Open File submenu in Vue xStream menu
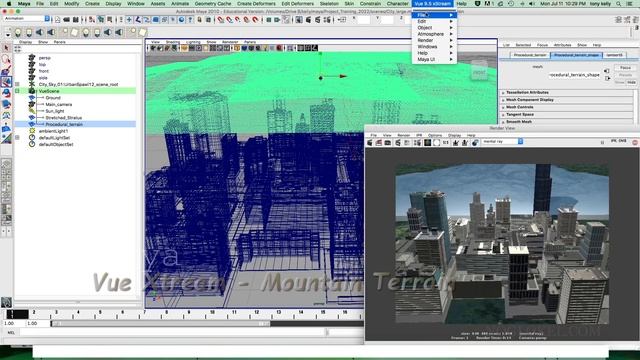 coord(434,15)
